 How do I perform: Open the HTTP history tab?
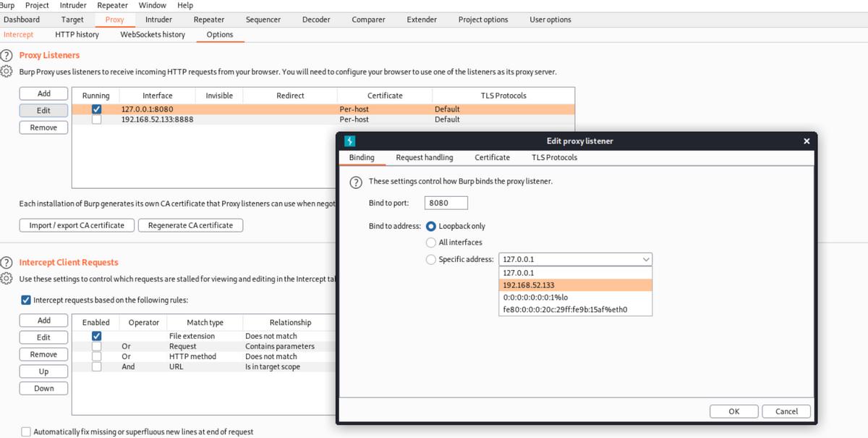coord(77,34)
